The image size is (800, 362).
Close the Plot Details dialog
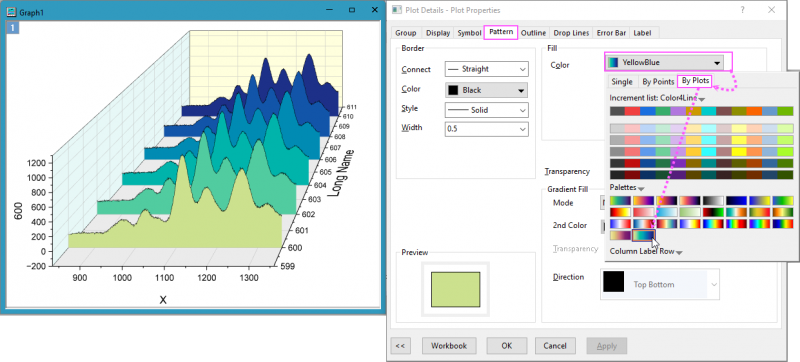(771, 10)
